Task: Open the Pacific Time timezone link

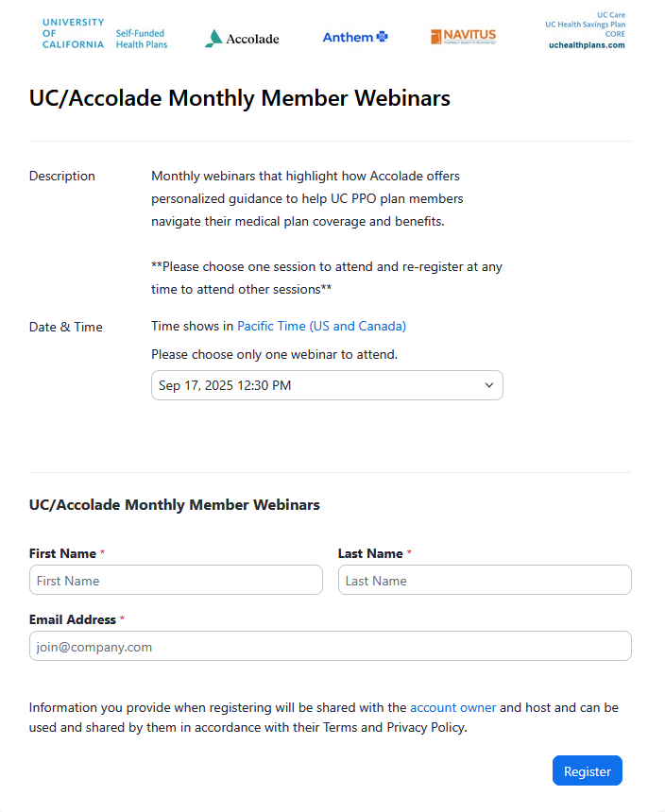Action: pyautogui.click(x=321, y=326)
